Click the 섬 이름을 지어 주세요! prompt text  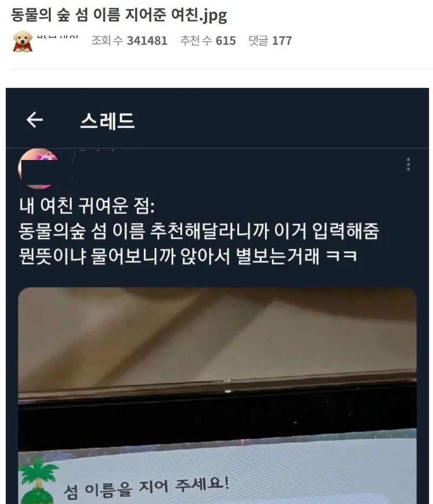[147, 487]
